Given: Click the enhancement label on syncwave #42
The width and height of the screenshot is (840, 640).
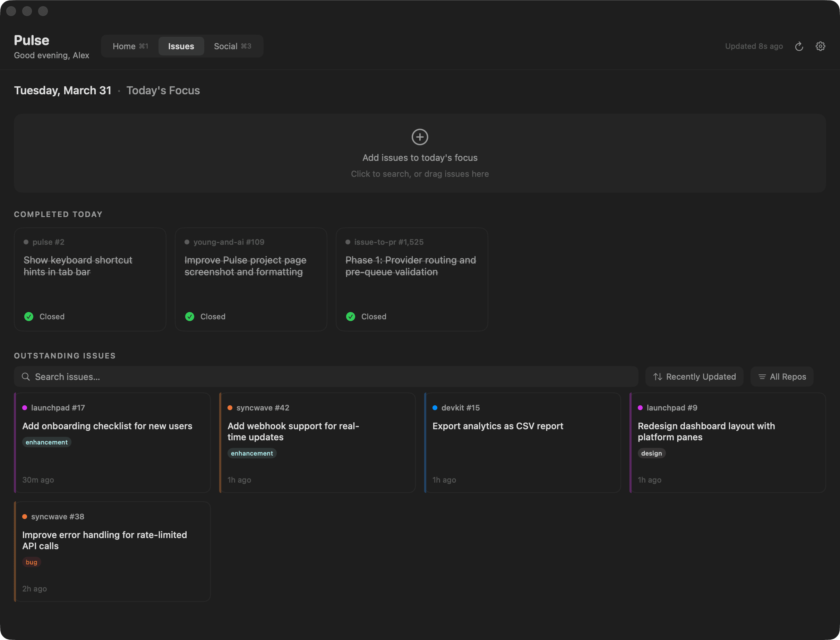Looking at the screenshot, I should pyautogui.click(x=251, y=453).
